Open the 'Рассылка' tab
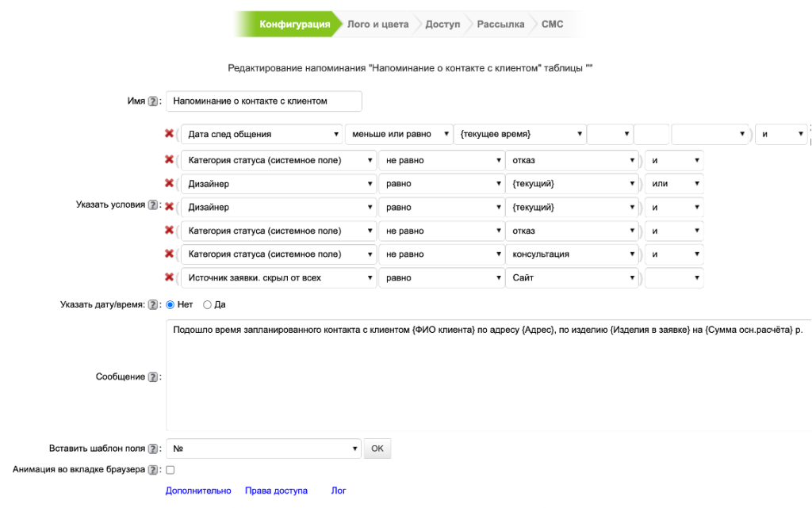This screenshot has height=508, width=812. (x=500, y=25)
